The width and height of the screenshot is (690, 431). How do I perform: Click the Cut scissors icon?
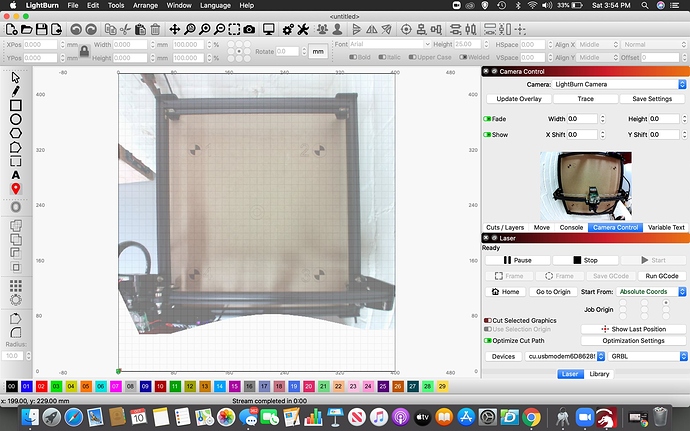coord(125,29)
